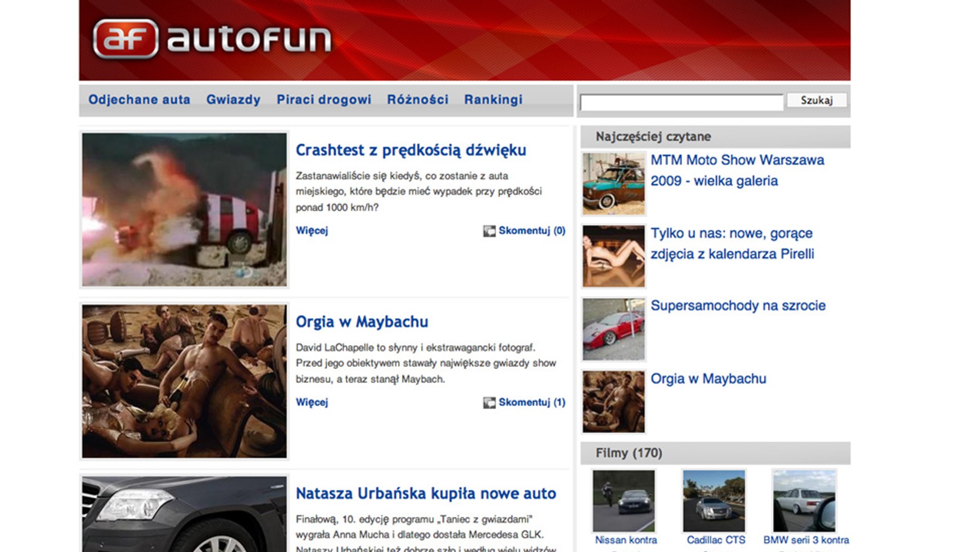This screenshot has width=980, height=552.
Task: Open the Natasza Urbańska kupiła nowe auto article
Action: (x=425, y=493)
